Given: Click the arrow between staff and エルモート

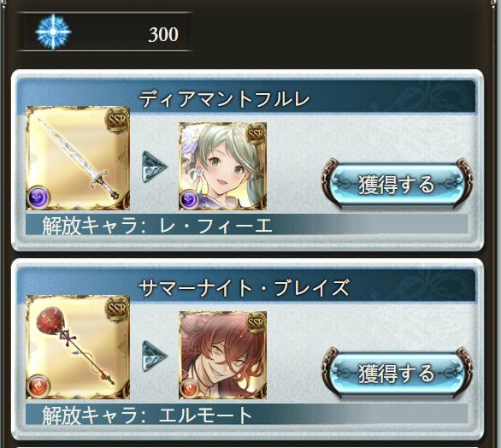Looking at the screenshot, I should (x=154, y=356).
